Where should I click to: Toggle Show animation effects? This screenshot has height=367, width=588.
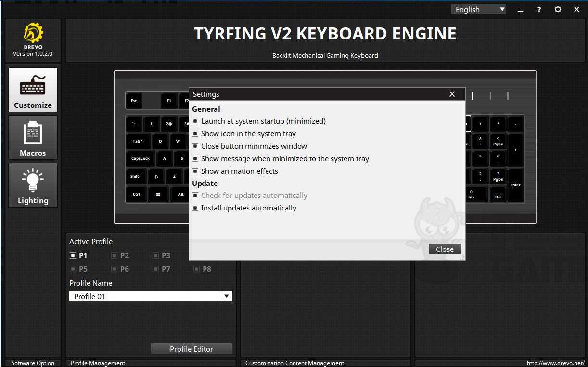pyautogui.click(x=235, y=171)
